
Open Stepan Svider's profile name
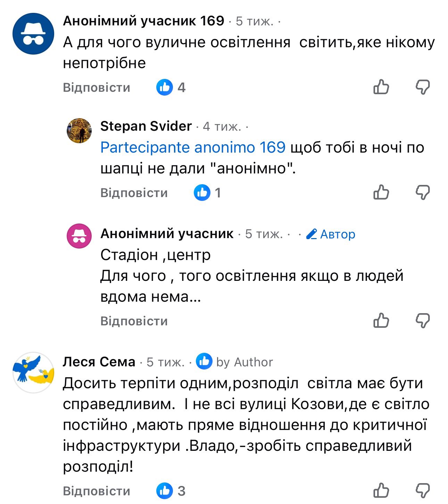click(146, 126)
